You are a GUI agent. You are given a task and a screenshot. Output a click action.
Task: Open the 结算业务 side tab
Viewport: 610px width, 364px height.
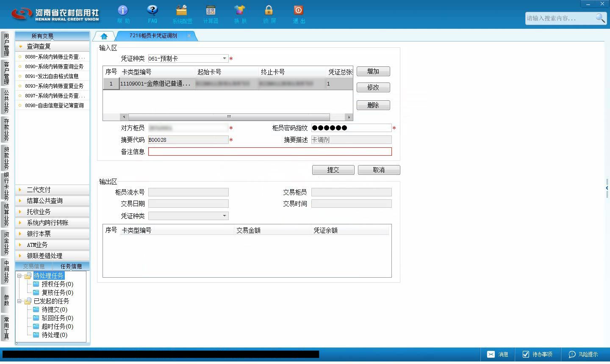[6, 215]
